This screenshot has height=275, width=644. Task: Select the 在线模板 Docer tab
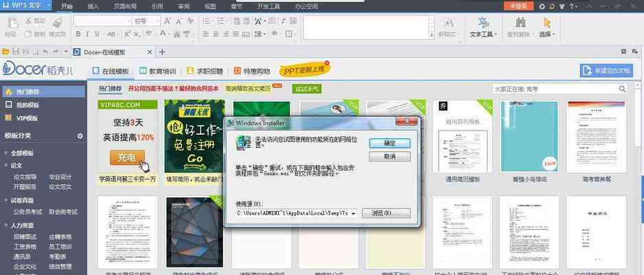111,71
